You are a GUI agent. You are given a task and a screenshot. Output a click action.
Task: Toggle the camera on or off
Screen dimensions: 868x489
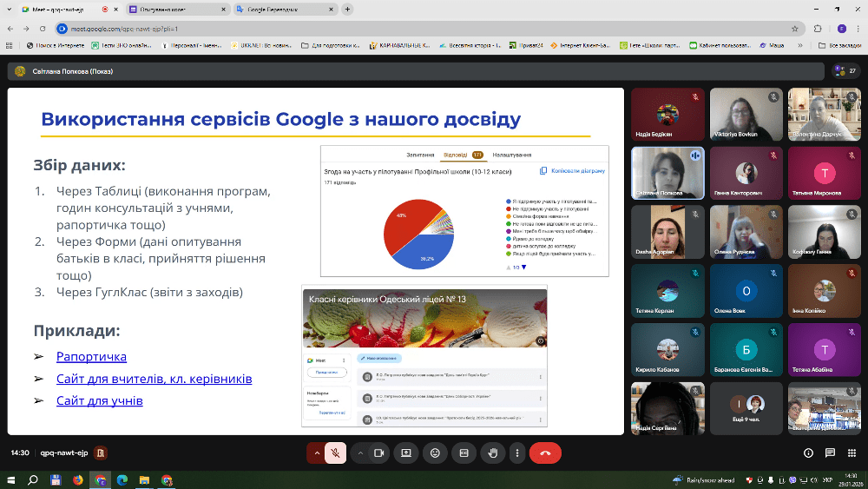pyautogui.click(x=378, y=453)
